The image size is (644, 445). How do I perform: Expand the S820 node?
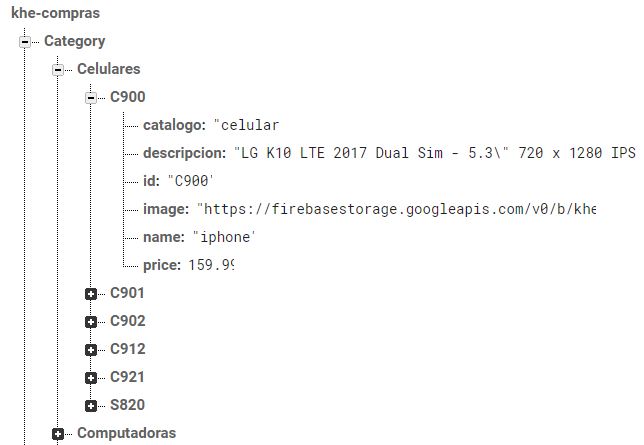[91, 406]
